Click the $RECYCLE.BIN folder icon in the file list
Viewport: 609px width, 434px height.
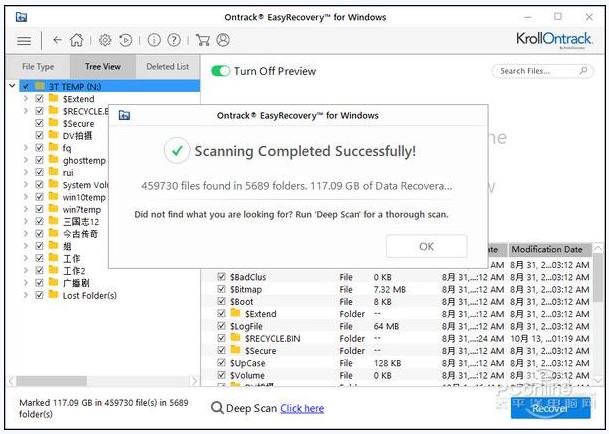coord(235,338)
